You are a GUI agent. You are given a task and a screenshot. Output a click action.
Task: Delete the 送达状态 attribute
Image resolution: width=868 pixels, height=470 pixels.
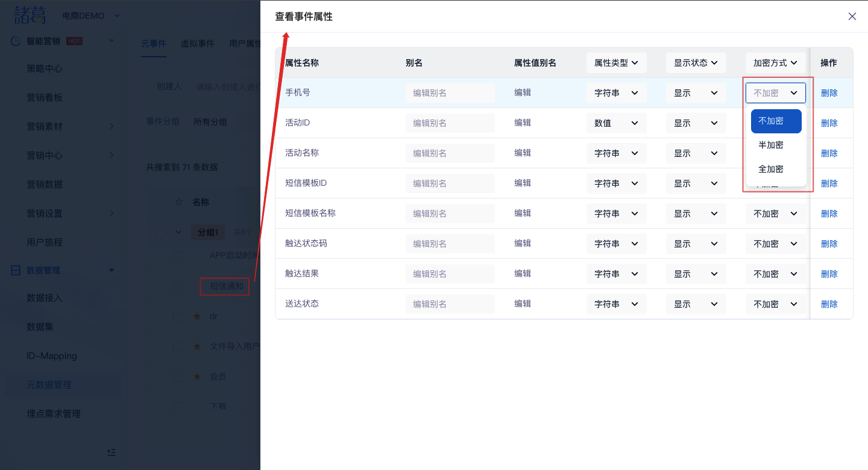pyautogui.click(x=829, y=304)
